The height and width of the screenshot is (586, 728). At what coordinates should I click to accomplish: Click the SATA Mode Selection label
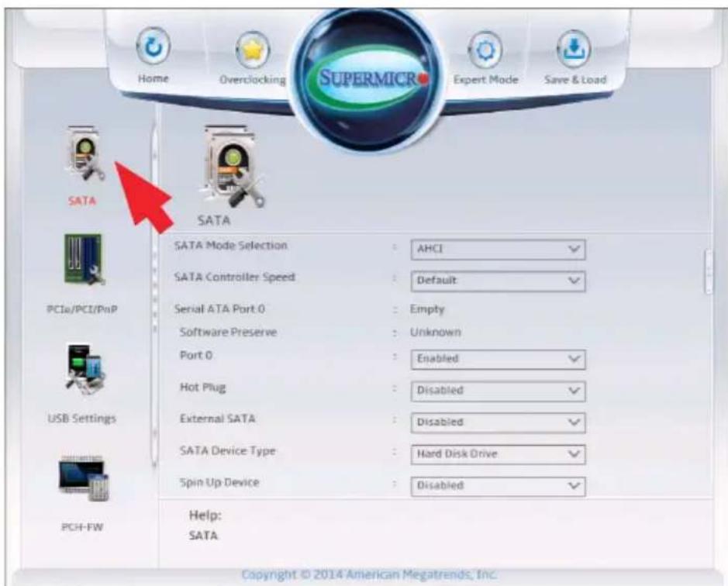coord(231,245)
